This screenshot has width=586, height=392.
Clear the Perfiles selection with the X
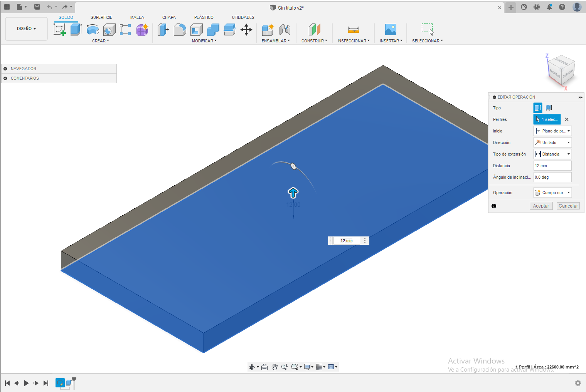coord(567,119)
